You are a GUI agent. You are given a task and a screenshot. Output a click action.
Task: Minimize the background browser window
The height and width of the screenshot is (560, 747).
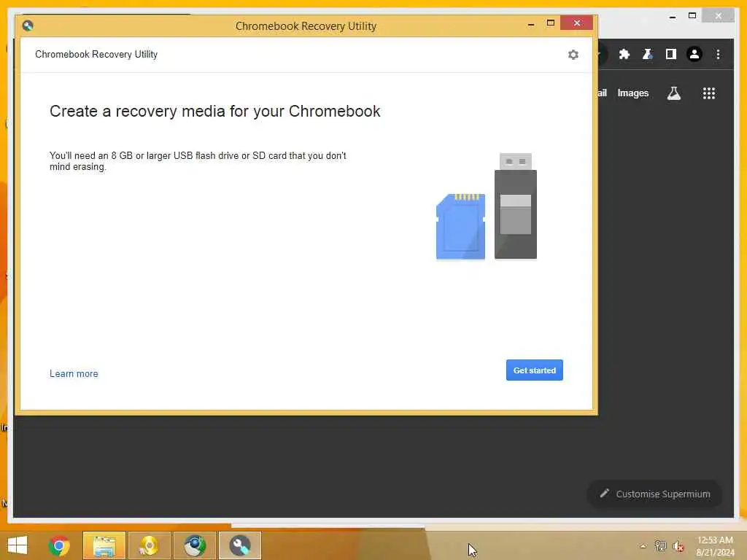pos(672,17)
